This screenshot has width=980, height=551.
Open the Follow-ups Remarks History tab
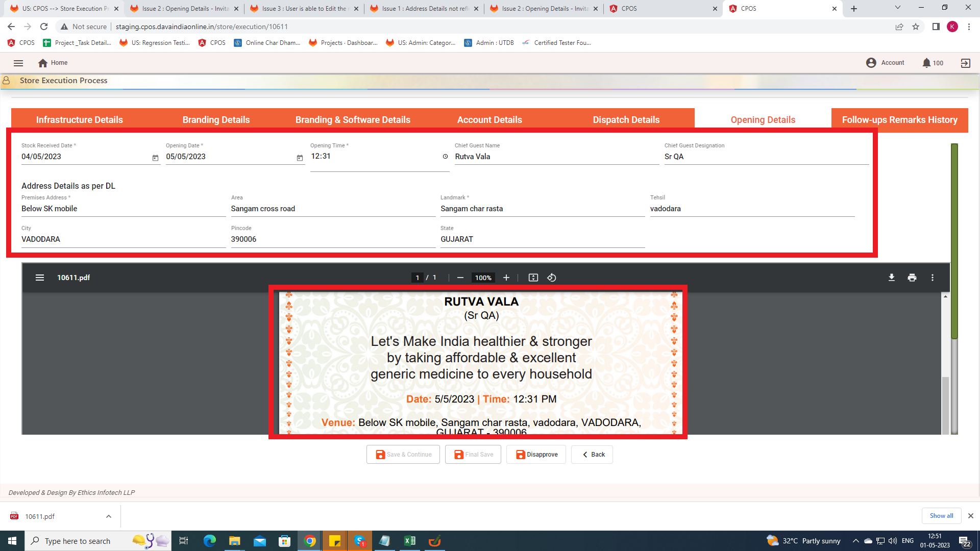[x=899, y=120]
